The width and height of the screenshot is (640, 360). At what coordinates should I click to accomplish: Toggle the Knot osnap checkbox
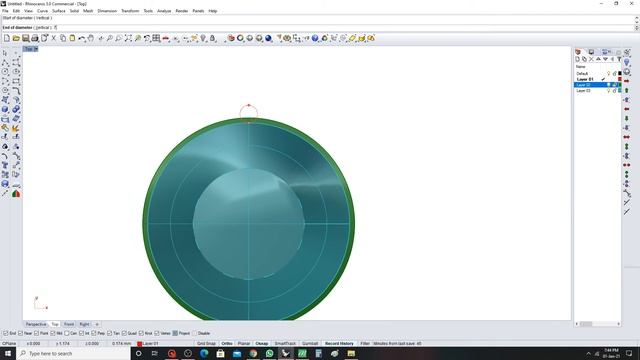pos(141,333)
